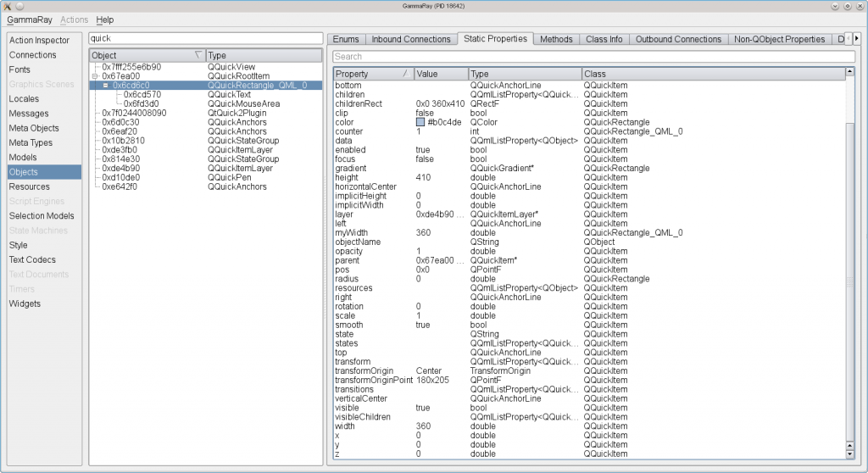
Task: Select the myWidth property row
Action: tap(590, 233)
